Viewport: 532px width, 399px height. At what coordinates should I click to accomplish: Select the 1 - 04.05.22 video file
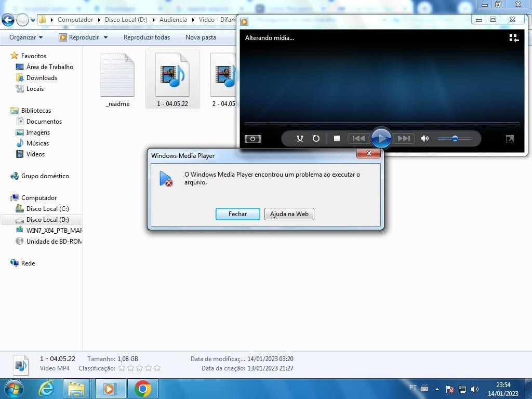click(172, 79)
